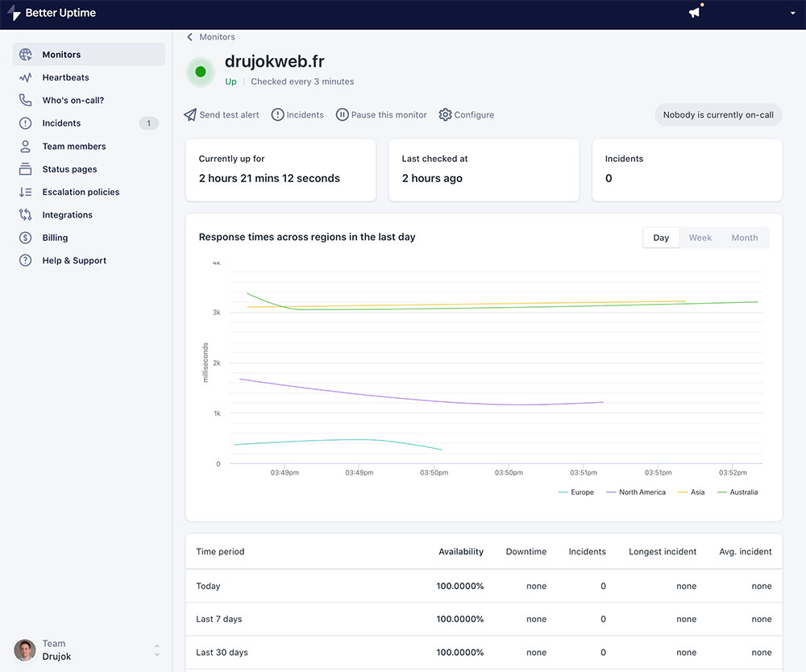Image resolution: width=806 pixels, height=672 pixels.
Task: Switch chart to Month view
Action: point(744,238)
